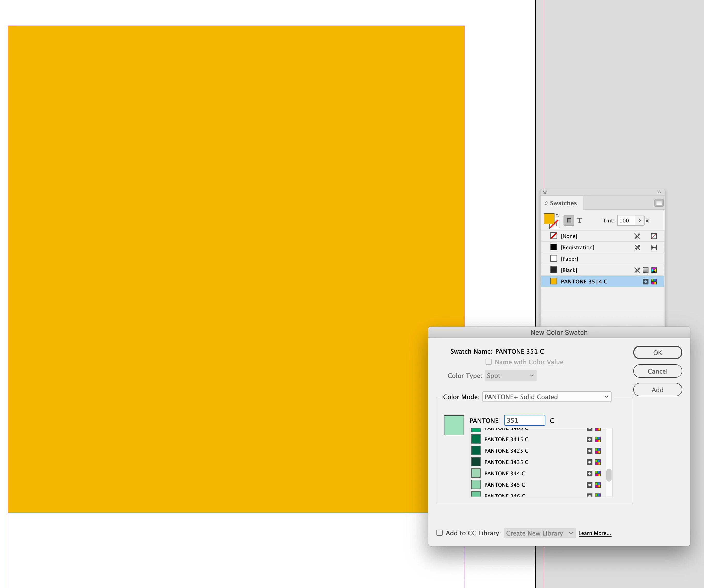
Task: Click spot color icon on PANTONE 3514 C
Action: point(645,281)
